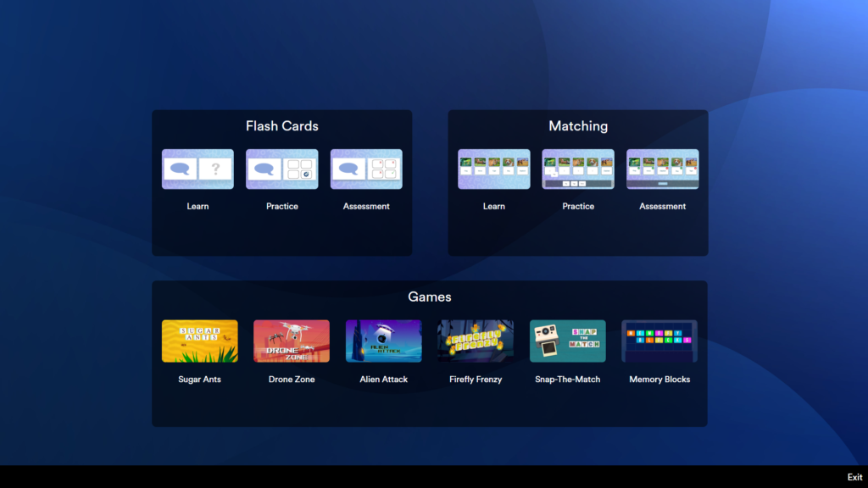Image resolution: width=868 pixels, height=488 pixels.
Task: Play the Snap-The-Match game icon
Action: 567,341
